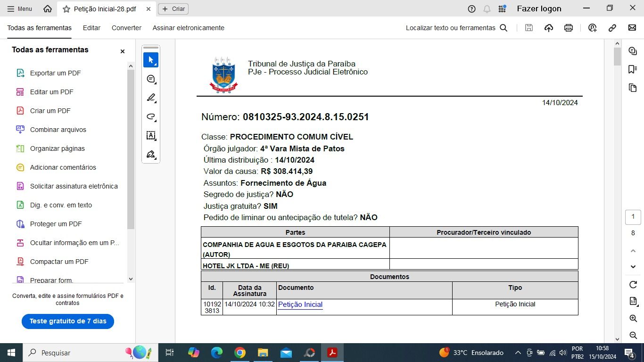
Task: Select Compactar um PDF tool
Action: (59, 262)
